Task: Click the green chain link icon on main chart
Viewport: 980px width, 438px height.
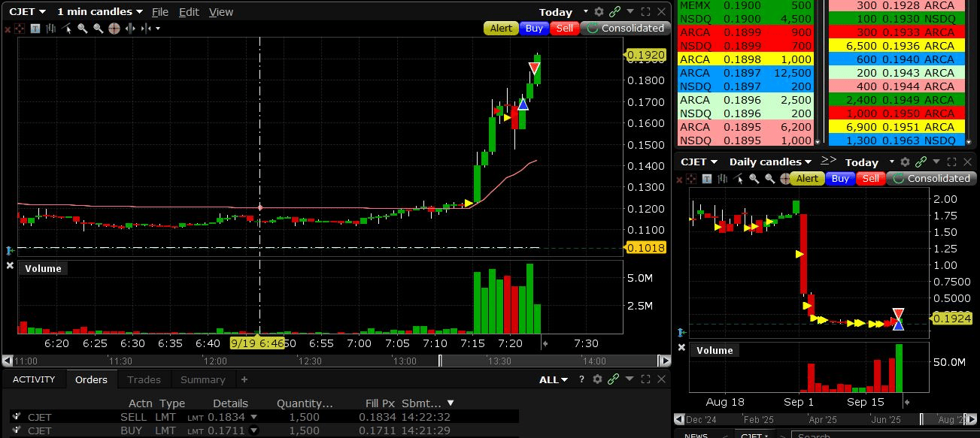Action: click(x=614, y=12)
